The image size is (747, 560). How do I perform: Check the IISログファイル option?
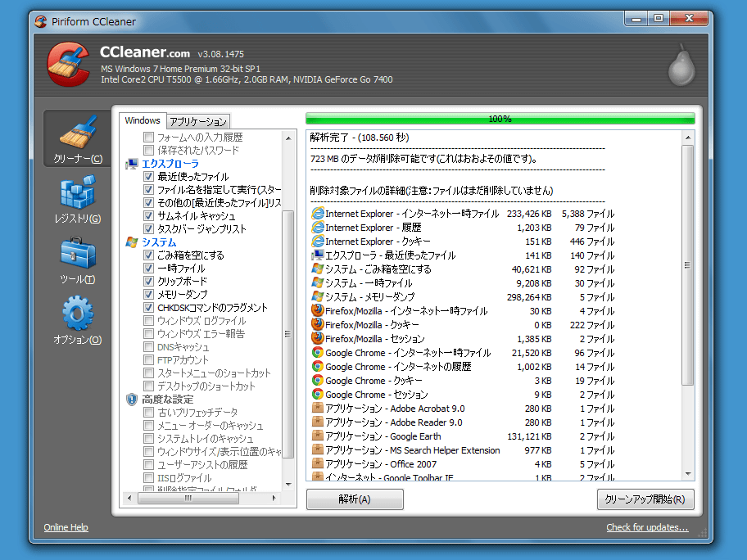pos(148,477)
